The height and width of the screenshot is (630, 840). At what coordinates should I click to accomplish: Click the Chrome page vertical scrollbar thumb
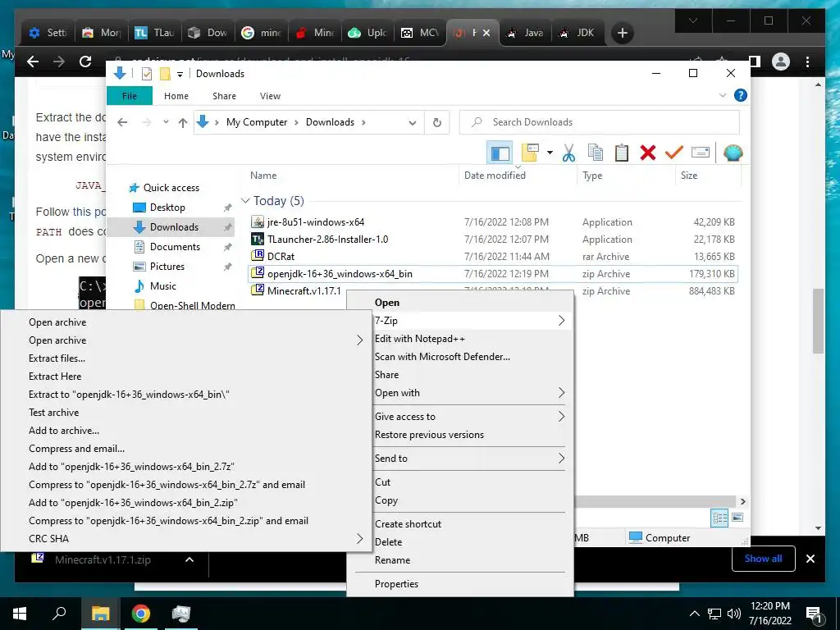click(818, 321)
